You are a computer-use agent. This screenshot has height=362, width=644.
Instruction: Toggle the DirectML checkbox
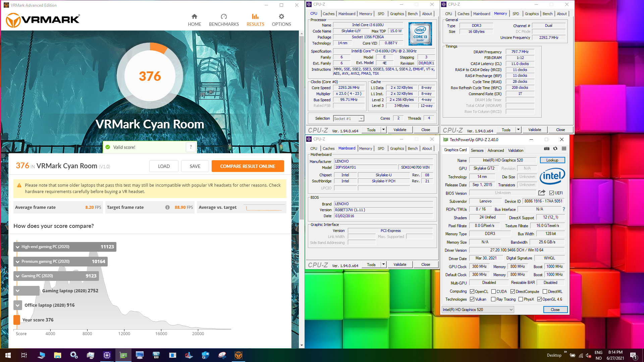click(x=545, y=292)
